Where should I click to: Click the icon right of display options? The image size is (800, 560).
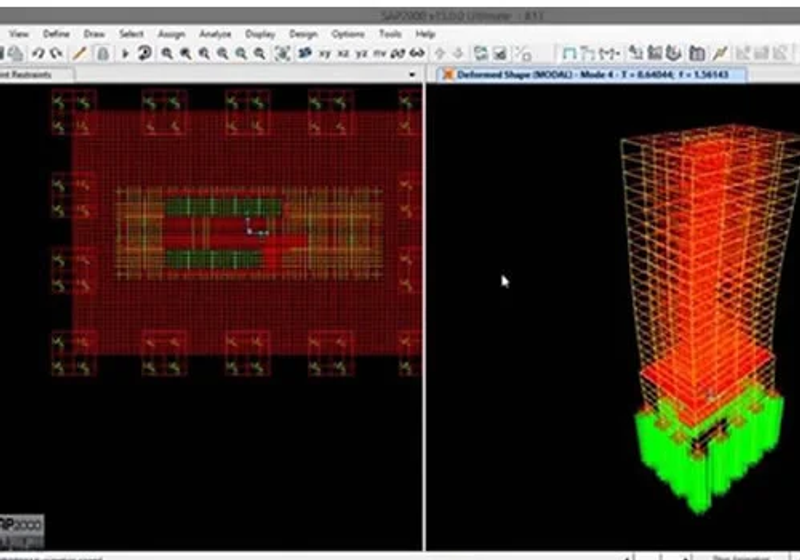tap(523, 53)
